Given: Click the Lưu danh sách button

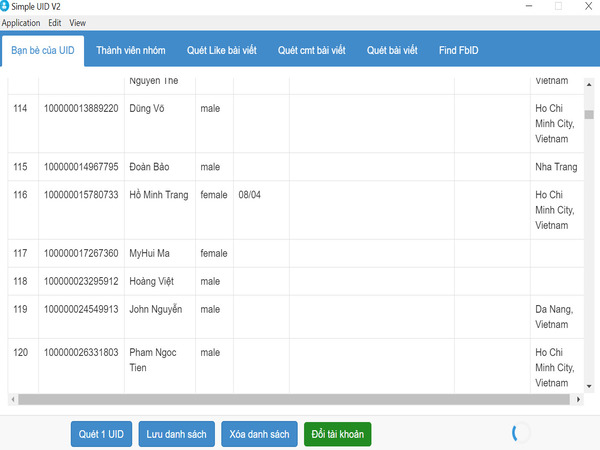Looking at the screenshot, I should pyautogui.click(x=176, y=434).
